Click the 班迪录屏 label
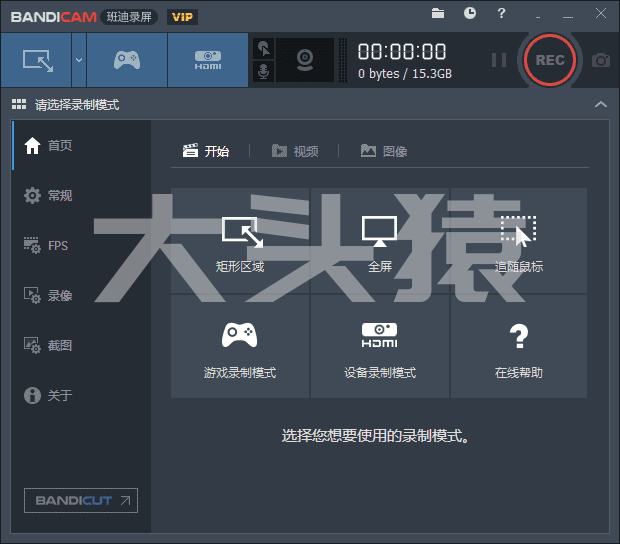The image size is (620, 544). pos(129,17)
